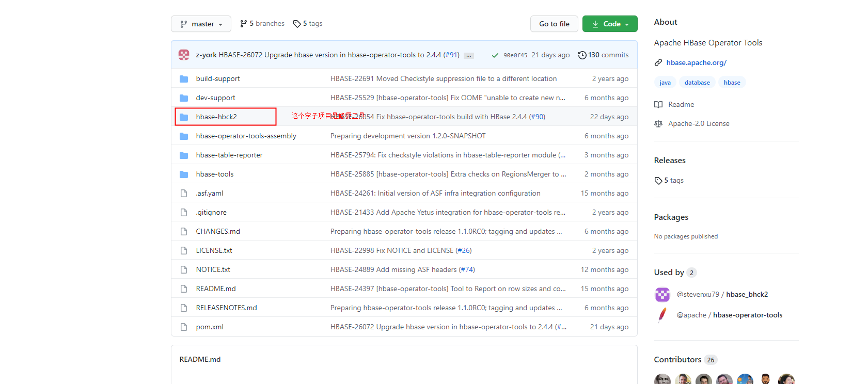
Task: Open pull request #91 link
Action: (x=451, y=55)
